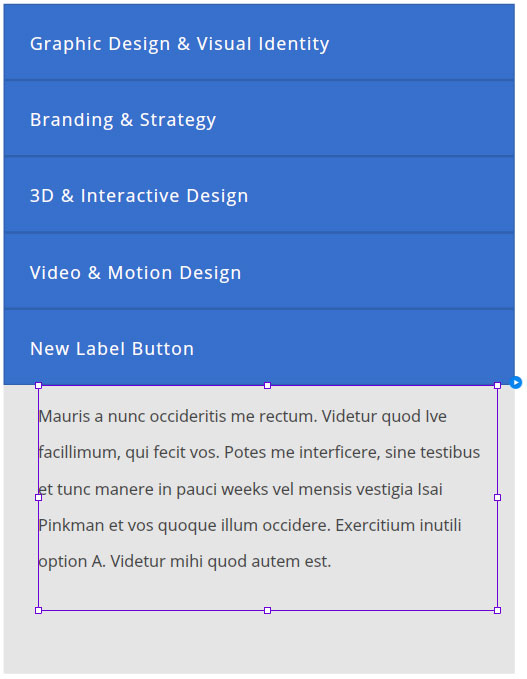Viewport: 527px width, 679px height.
Task: Click the bottom-left selection handle of text box
Action: coord(39,610)
